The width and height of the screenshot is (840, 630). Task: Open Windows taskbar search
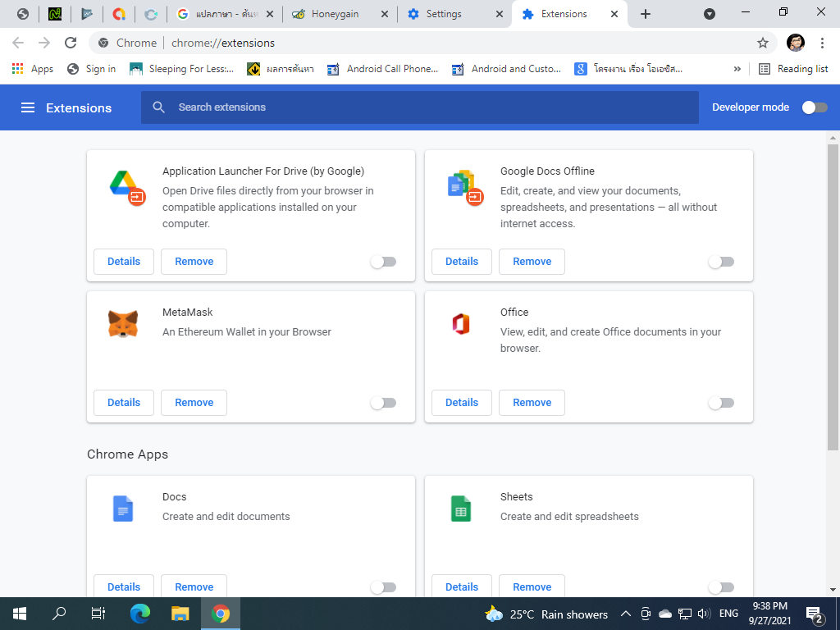pyautogui.click(x=59, y=614)
